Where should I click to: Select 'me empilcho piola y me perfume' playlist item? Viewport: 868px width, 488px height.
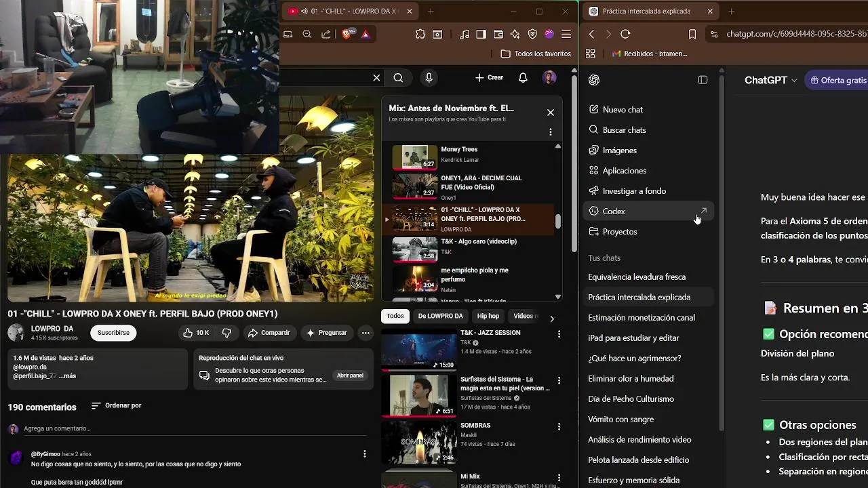coord(468,279)
